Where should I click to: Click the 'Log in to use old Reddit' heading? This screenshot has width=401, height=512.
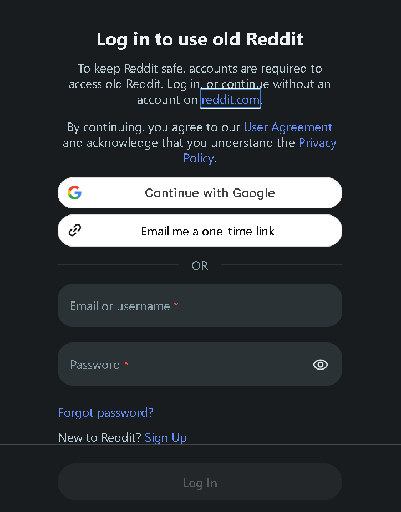200,39
